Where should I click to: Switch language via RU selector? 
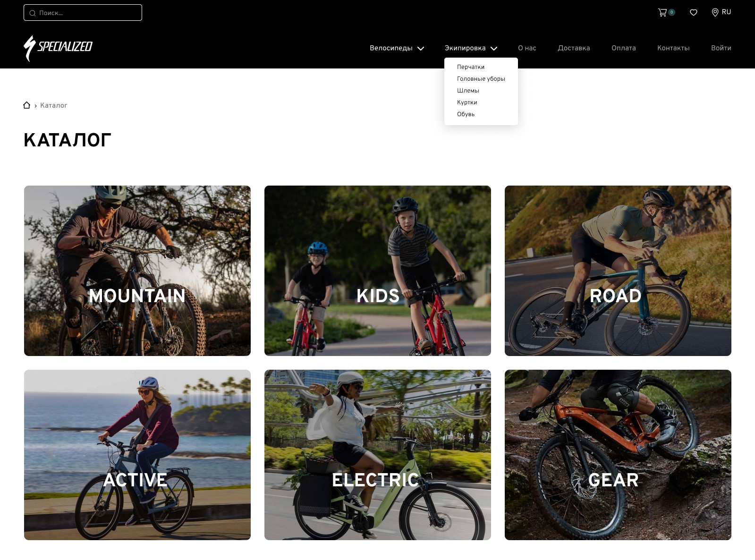(726, 12)
